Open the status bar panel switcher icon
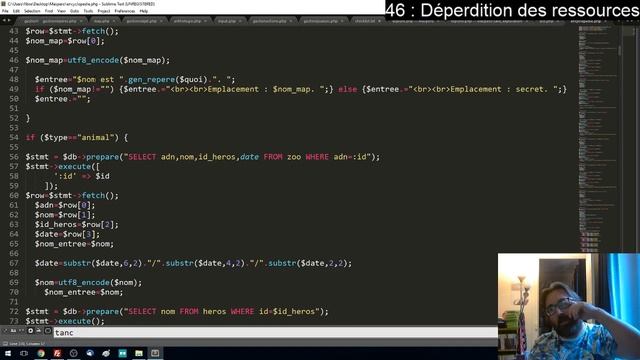 5,344
